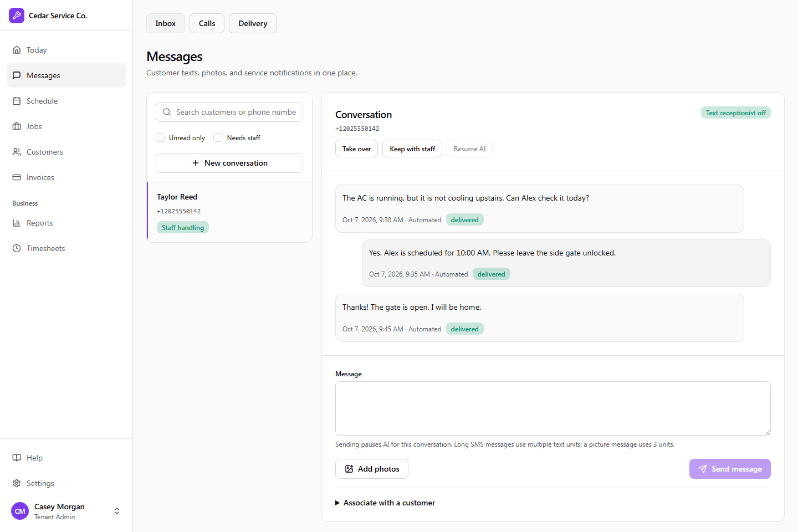Click the Add photos button
Viewport: 798px width, 532px height.
(372, 469)
